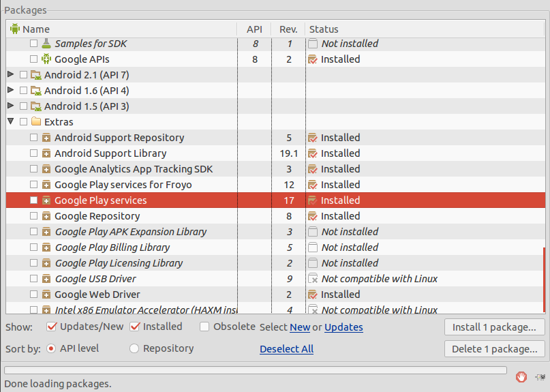This screenshot has width=550, height=392.
Task: Select the Google Play Licensing Library row
Action: click(x=275, y=263)
